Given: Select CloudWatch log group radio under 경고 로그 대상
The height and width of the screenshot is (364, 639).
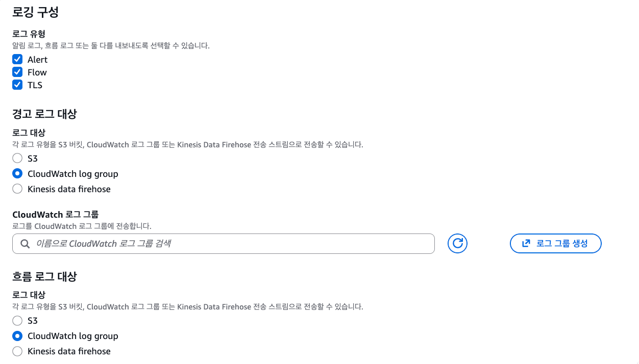Looking at the screenshot, I should (17, 174).
